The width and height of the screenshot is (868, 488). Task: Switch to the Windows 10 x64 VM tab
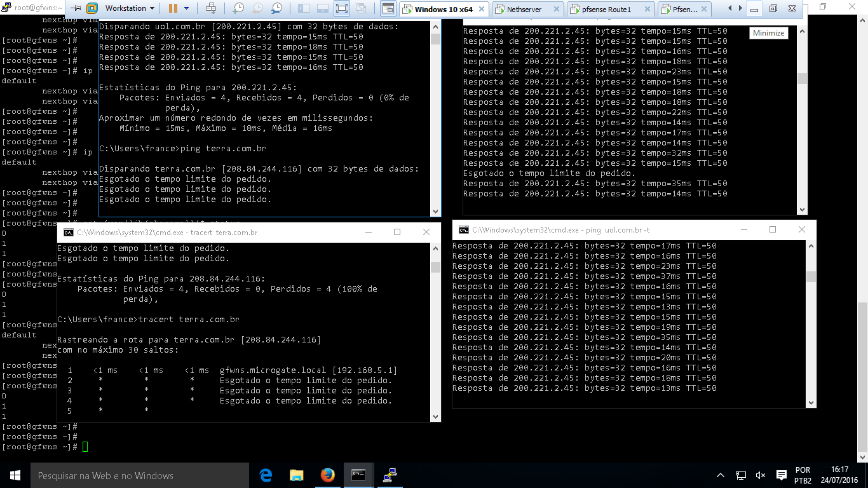[x=445, y=9]
